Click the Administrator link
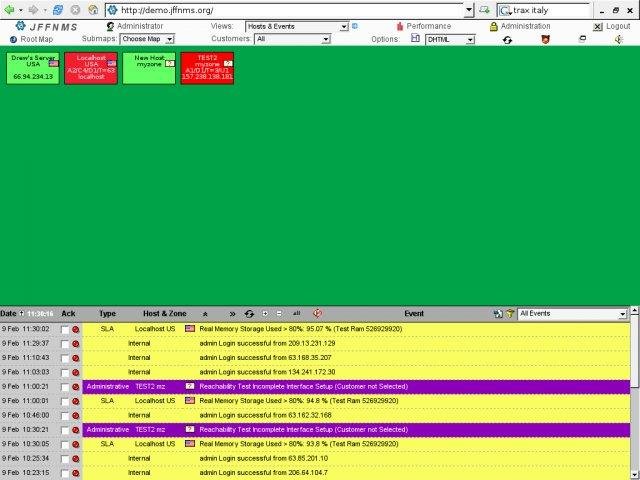Viewport: 640px width, 480px height. [x=140, y=26]
